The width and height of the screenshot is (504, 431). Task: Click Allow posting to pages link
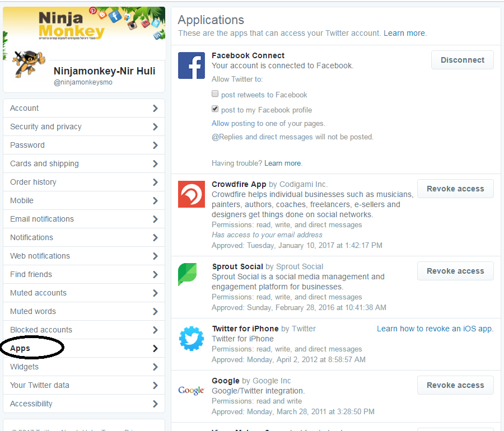[220, 123]
